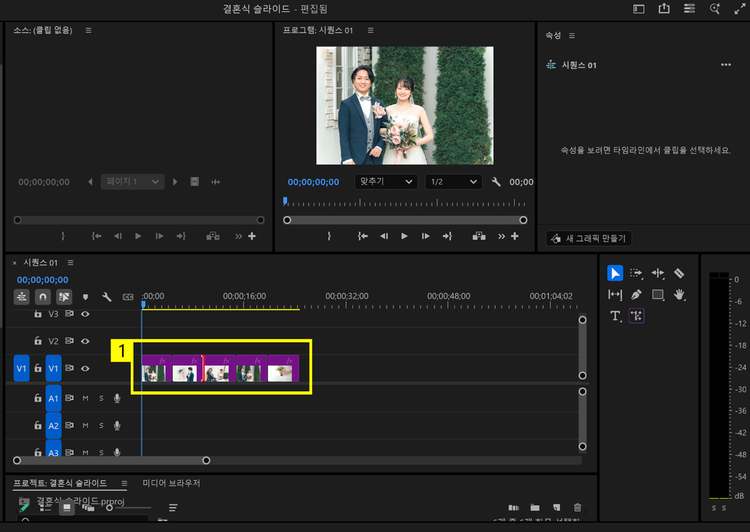The height and width of the screenshot is (532, 750).
Task: Select the 시퀀스 01 timeline tab
Action: (x=41, y=263)
